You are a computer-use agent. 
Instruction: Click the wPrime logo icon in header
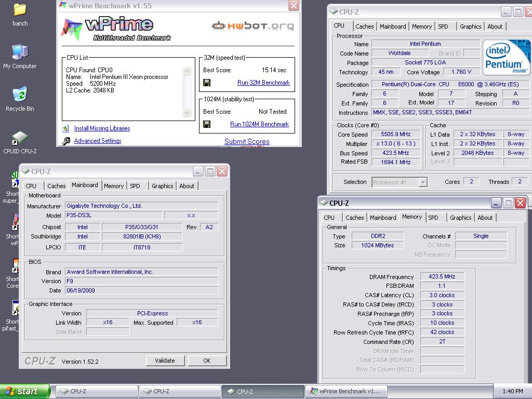pos(72,29)
